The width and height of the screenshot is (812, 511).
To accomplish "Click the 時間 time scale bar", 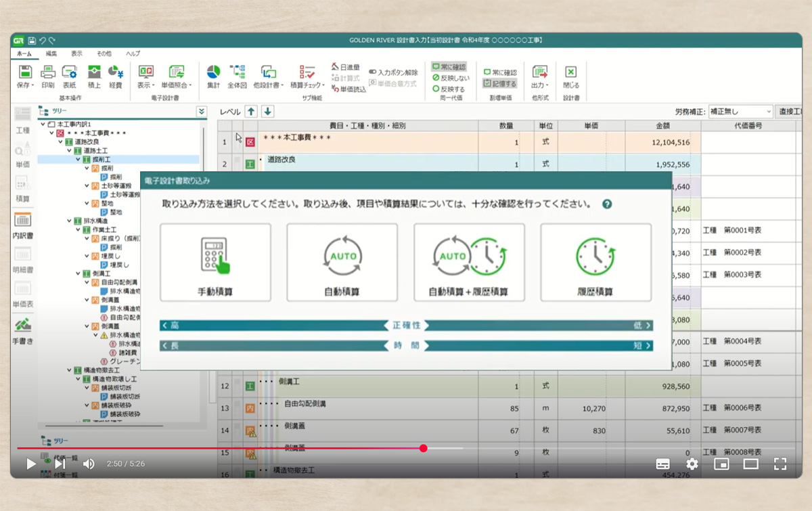I will (x=407, y=345).
